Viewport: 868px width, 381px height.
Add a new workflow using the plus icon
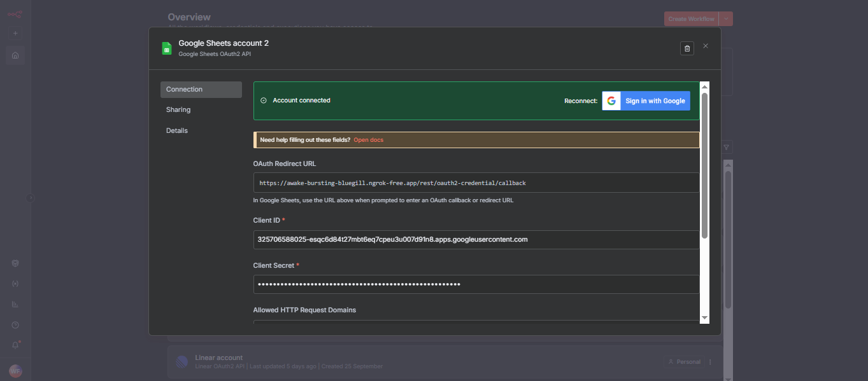(x=15, y=32)
